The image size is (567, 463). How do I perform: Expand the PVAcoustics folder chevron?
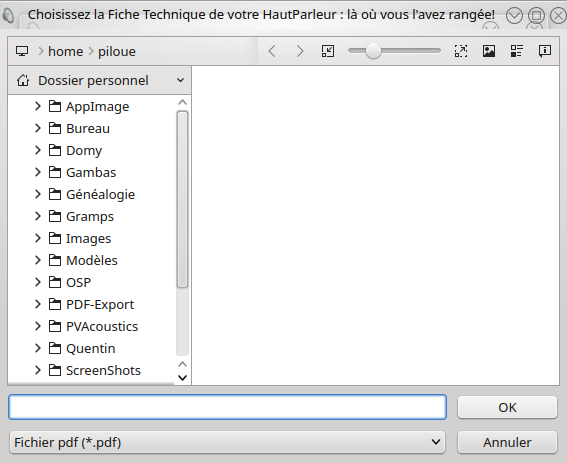click(x=38, y=326)
